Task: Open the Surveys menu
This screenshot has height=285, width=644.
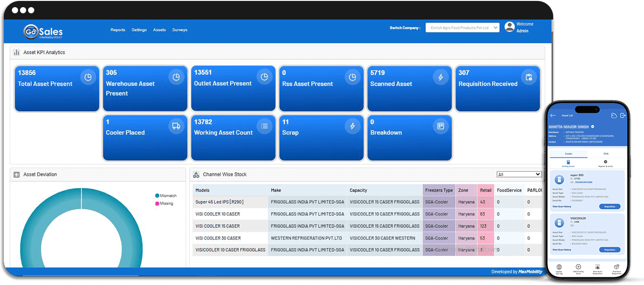Action: pyautogui.click(x=180, y=30)
